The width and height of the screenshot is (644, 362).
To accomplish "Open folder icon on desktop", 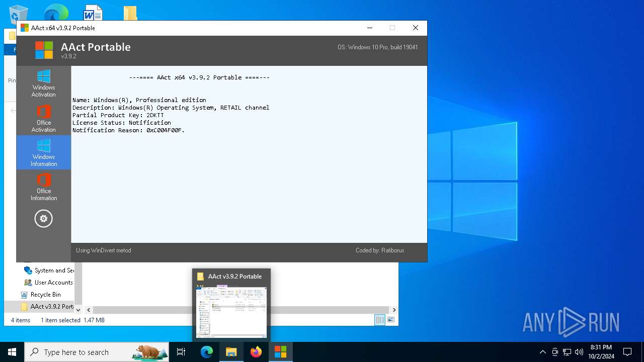I will pos(130,13).
